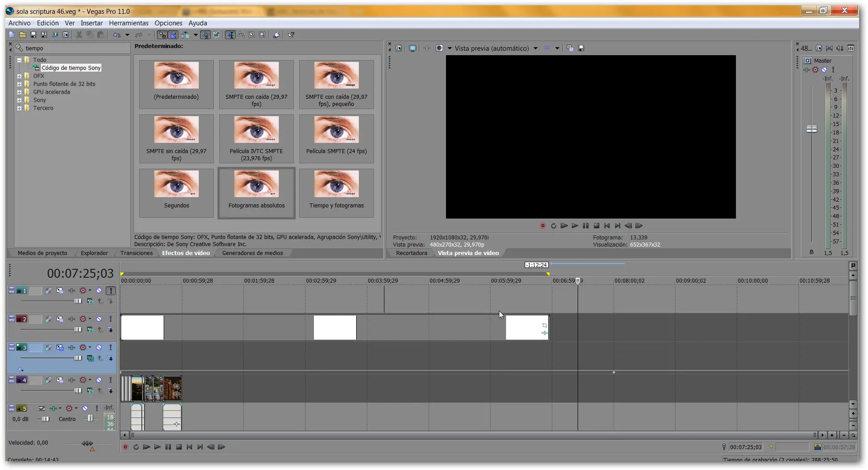The height and width of the screenshot is (470, 868).
Task: Collapse the Todo folder in effects tree
Action: [x=19, y=60]
